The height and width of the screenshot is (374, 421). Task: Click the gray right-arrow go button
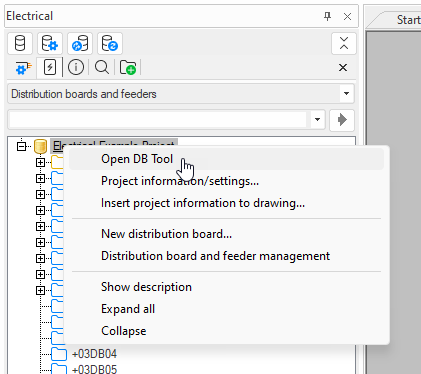342,120
